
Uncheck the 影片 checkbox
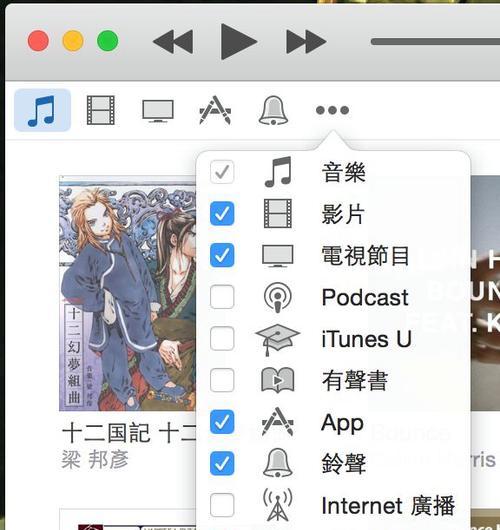point(222,213)
